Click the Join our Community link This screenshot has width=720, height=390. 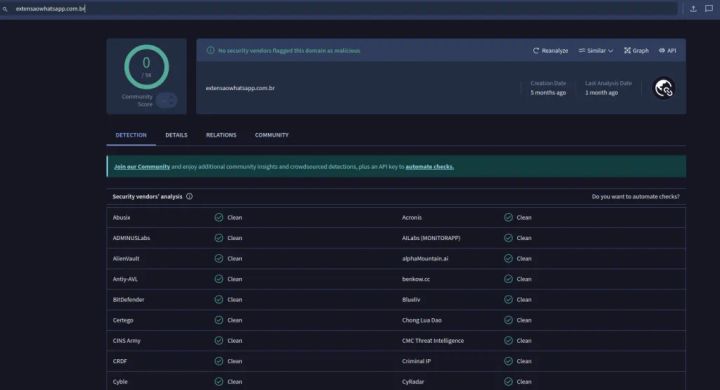point(142,167)
